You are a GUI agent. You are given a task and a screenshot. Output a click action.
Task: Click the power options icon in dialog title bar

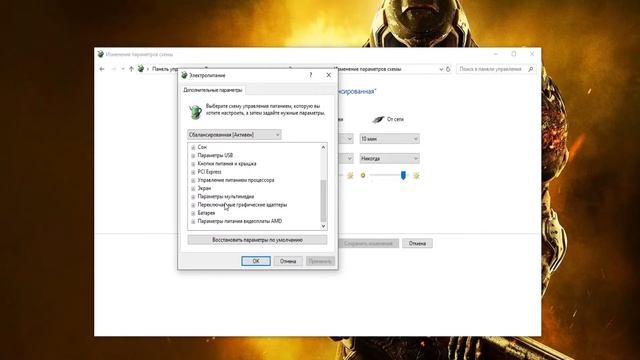184,75
